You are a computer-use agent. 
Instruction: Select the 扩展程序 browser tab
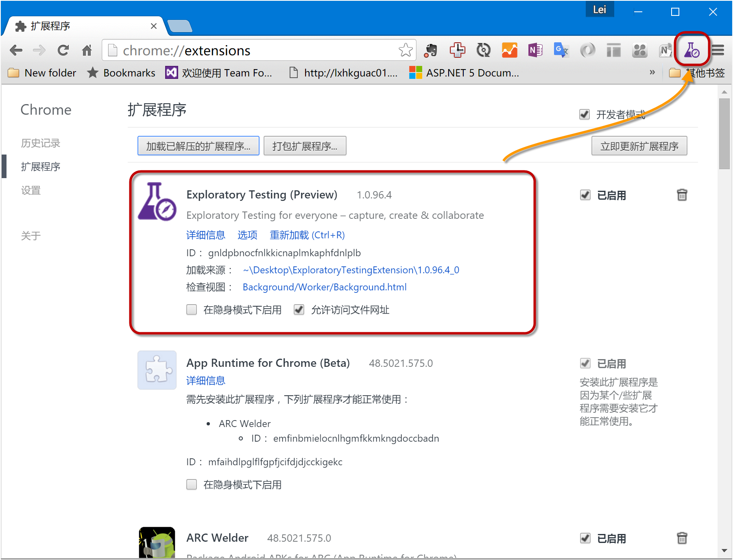[x=83, y=26]
